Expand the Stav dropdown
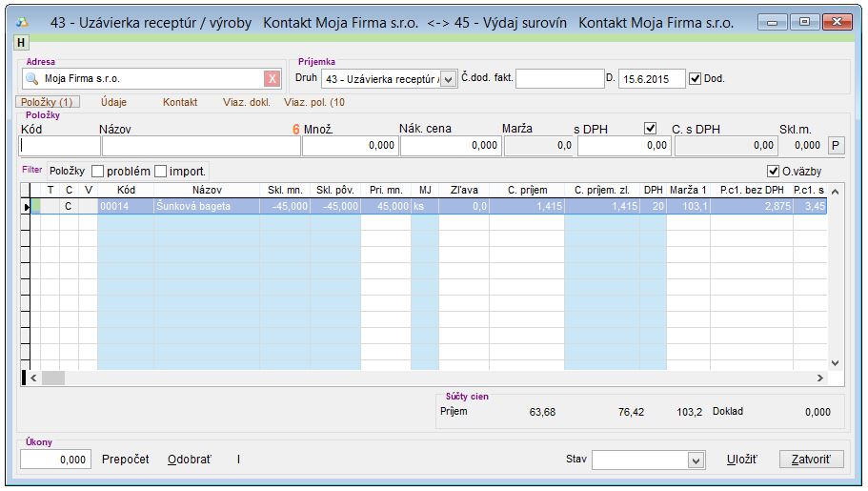 click(696, 460)
